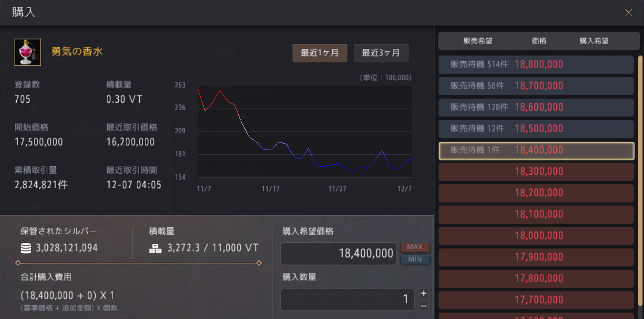Decrease purchase quantity with minus button
Image resolution: width=644 pixels, height=319 pixels.
point(424,305)
